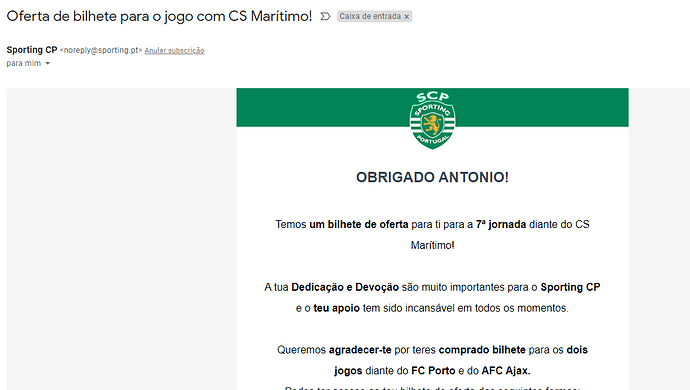Click the bold Dedicação e Devoção text
Screen dimensions: 690x390
tap(345, 287)
